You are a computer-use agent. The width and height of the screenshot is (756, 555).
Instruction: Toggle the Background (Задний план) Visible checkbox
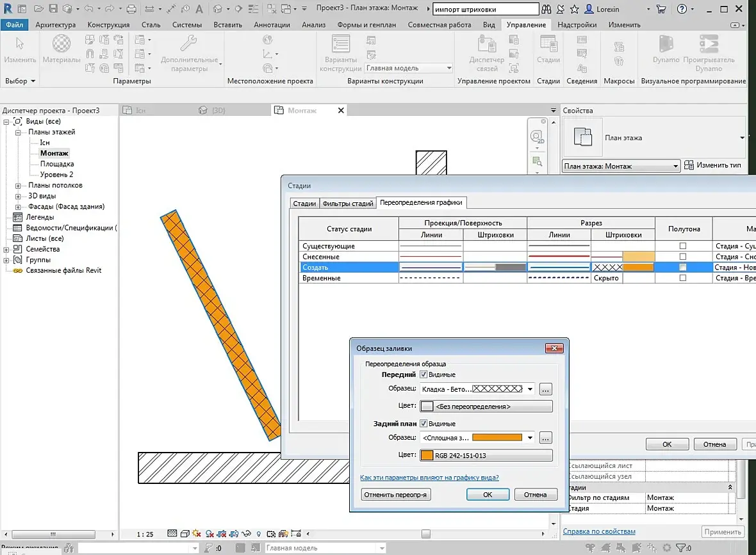tap(423, 424)
